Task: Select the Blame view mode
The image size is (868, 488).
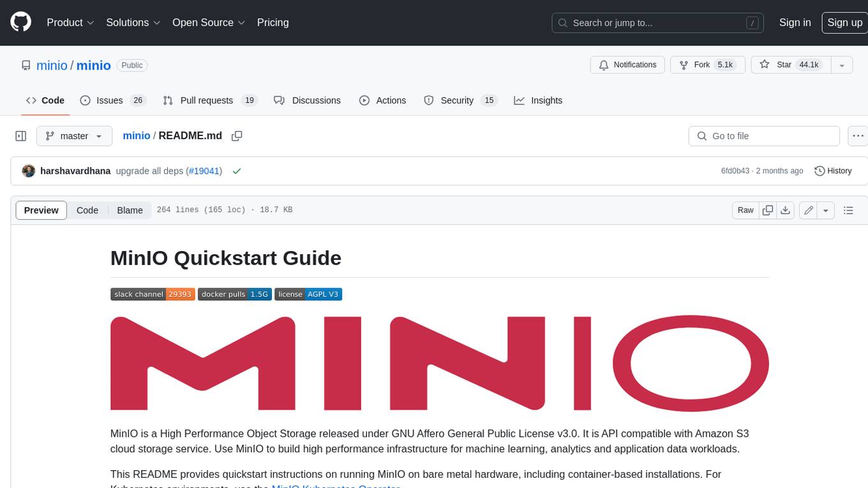Action: click(130, 210)
